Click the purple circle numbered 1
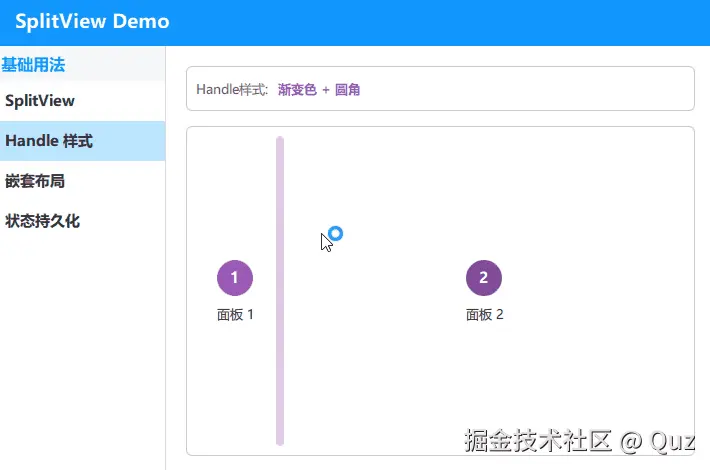 click(x=235, y=278)
